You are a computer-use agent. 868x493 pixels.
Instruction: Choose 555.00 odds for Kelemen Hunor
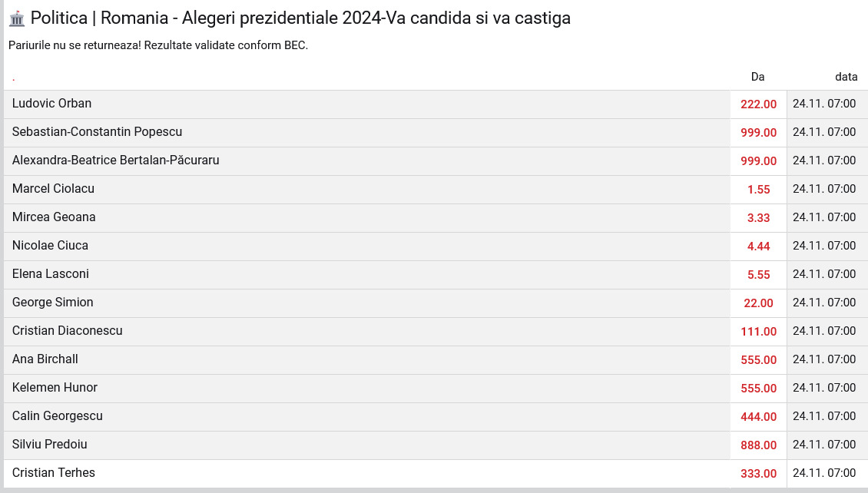coord(758,389)
